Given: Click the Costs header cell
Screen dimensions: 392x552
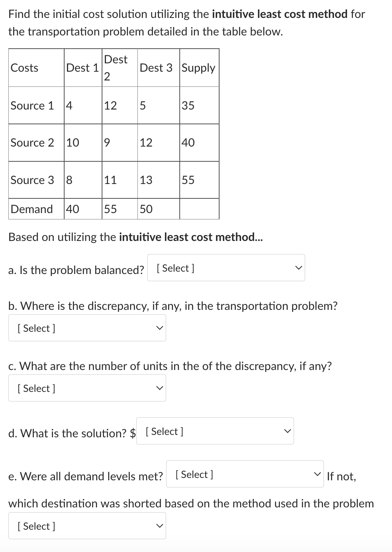Looking at the screenshot, I should click(24, 68).
